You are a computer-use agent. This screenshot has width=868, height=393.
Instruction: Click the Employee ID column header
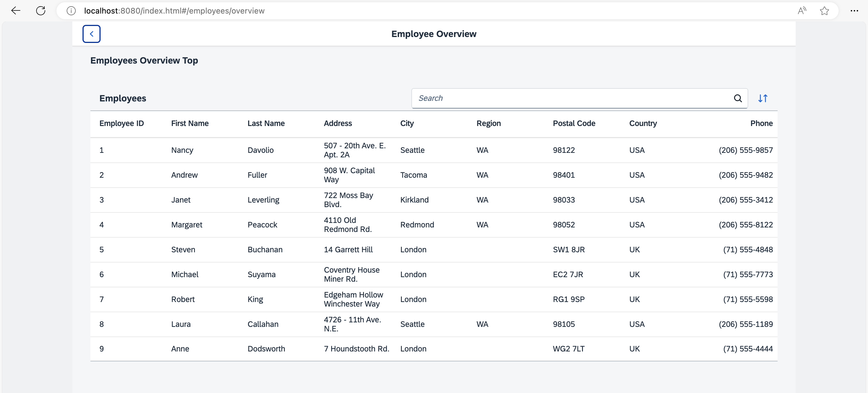(x=122, y=123)
